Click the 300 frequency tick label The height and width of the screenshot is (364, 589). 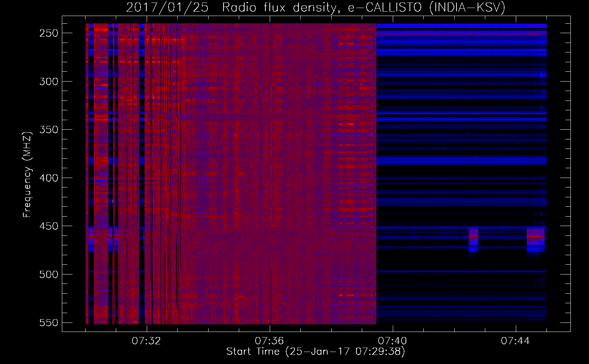pos(49,82)
